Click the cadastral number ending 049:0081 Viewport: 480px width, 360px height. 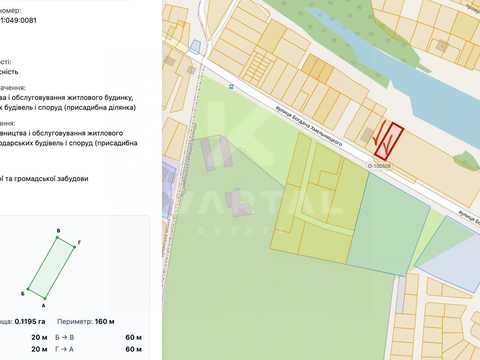(x=18, y=20)
